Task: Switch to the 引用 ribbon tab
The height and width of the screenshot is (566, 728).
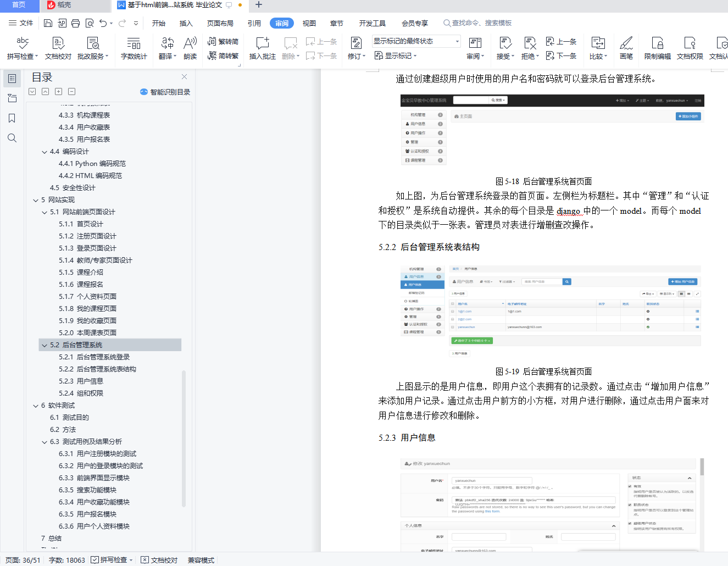Action: [x=254, y=23]
